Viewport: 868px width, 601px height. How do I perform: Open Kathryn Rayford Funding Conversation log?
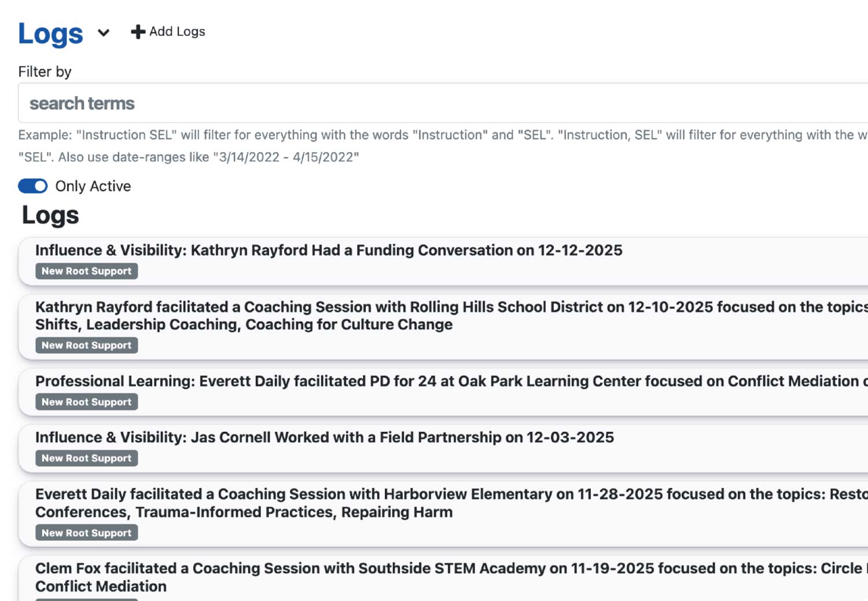tap(329, 250)
